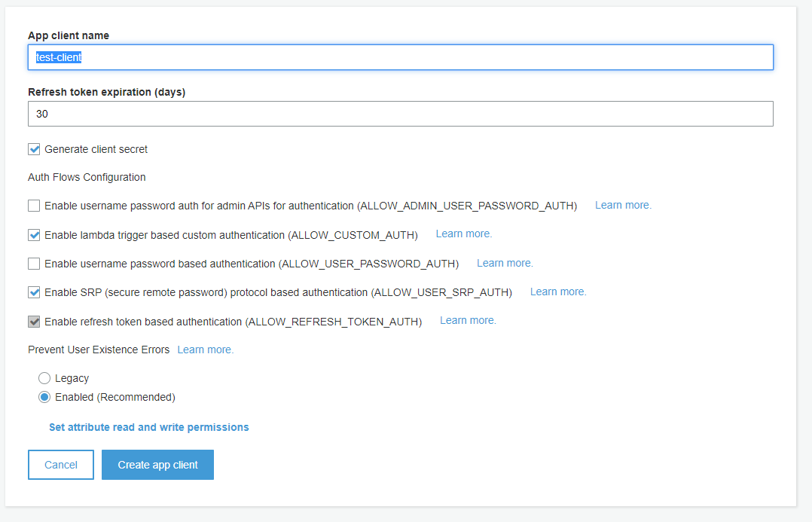Open Learn more for ALLOW_ADMIN_USER_PASSWORD_AUTH

tap(623, 205)
